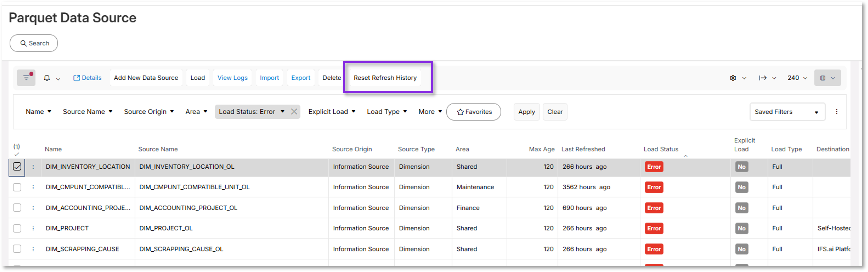This screenshot has height=272, width=868.
Task: Expand the export arrow menu
Action: pyautogui.click(x=767, y=78)
